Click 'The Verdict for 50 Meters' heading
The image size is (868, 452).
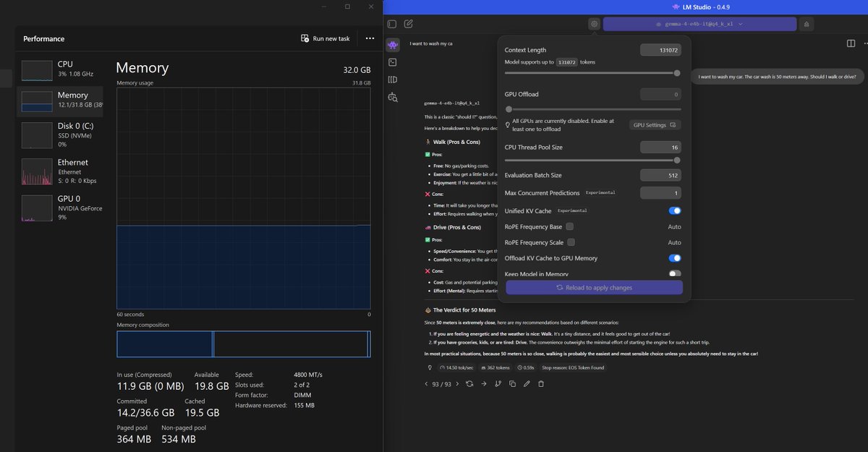(464, 310)
